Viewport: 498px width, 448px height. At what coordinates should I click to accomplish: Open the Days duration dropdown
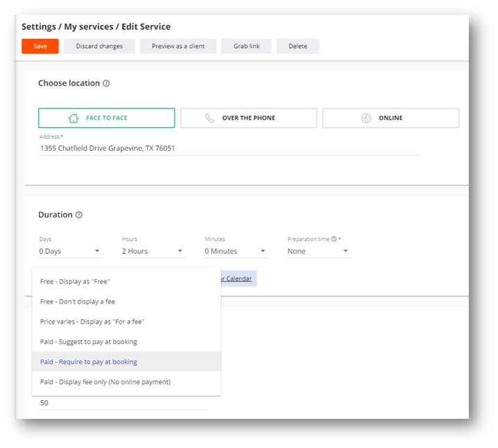click(x=70, y=251)
